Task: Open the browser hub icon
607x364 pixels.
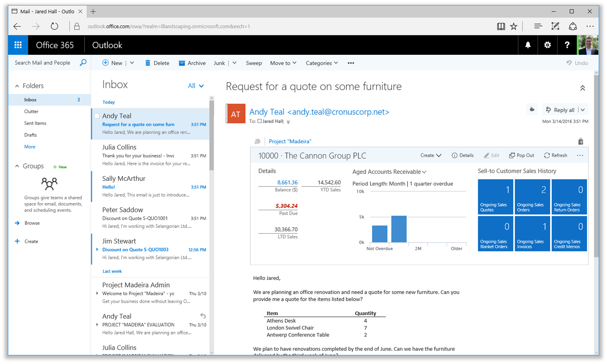Action: coord(538,26)
